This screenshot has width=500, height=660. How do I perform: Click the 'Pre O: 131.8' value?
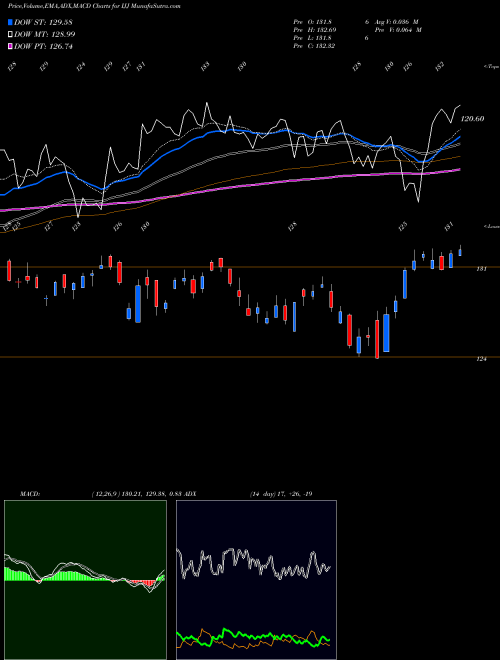[314, 22]
